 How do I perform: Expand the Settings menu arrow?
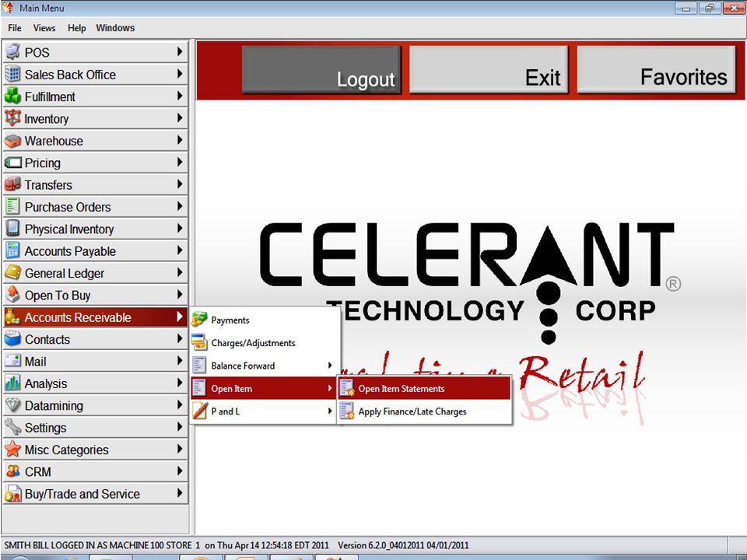point(180,427)
